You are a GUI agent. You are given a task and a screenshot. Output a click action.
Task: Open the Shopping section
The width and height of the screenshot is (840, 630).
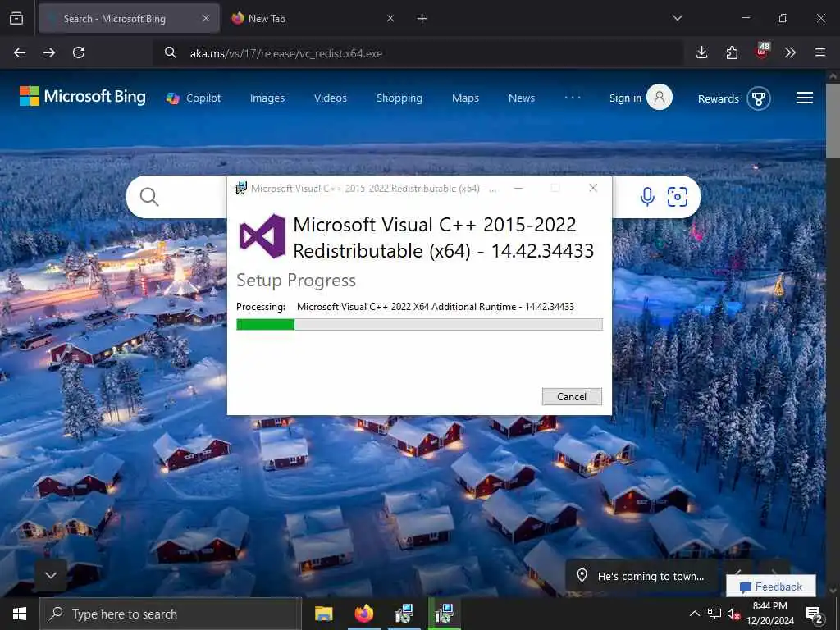[399, 98]
